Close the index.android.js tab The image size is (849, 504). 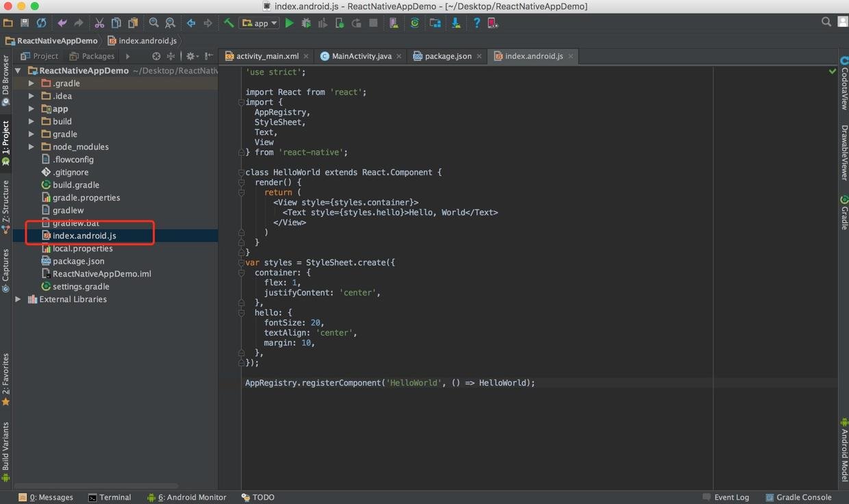(x=570, y=56)
